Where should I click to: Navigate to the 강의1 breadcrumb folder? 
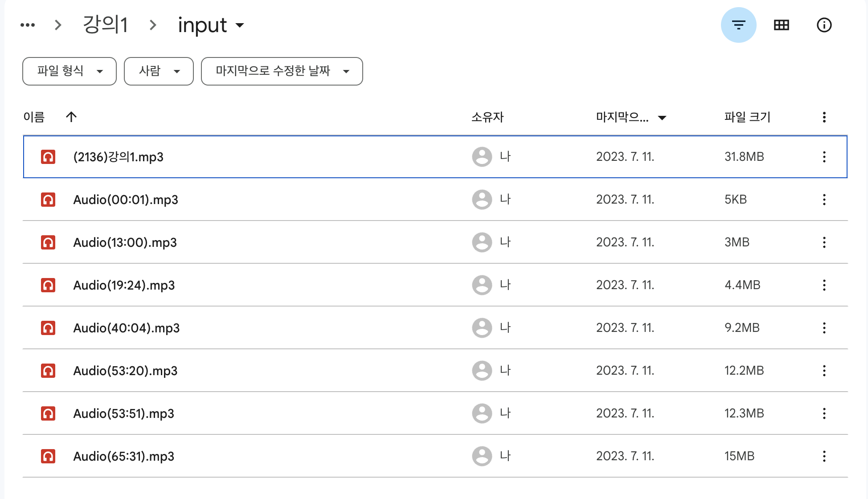(106, 25)
